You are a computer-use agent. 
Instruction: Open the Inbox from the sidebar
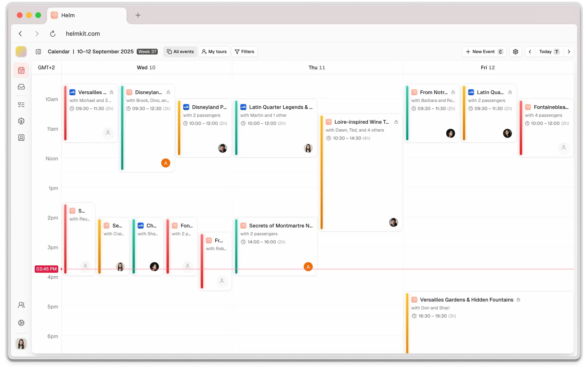click(x=21, y=87)
